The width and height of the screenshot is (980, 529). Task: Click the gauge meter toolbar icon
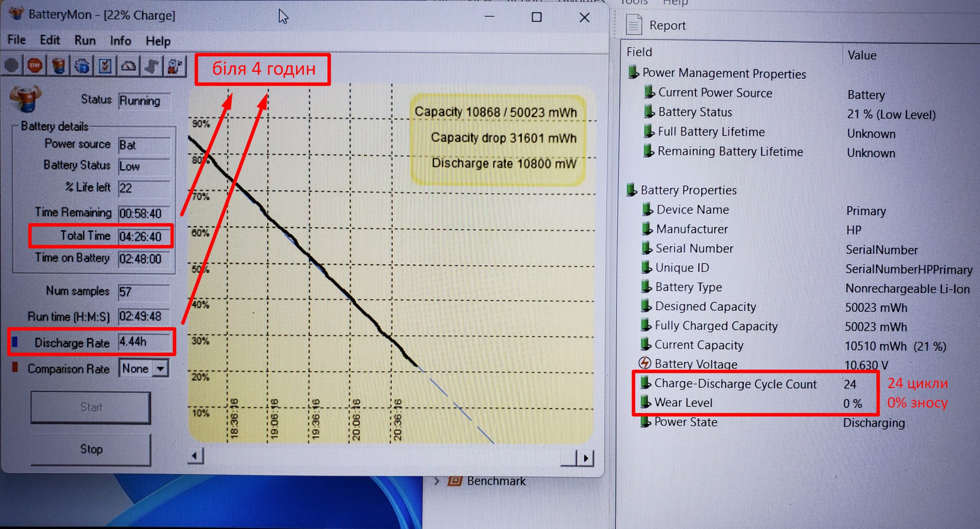coord(128,66)
